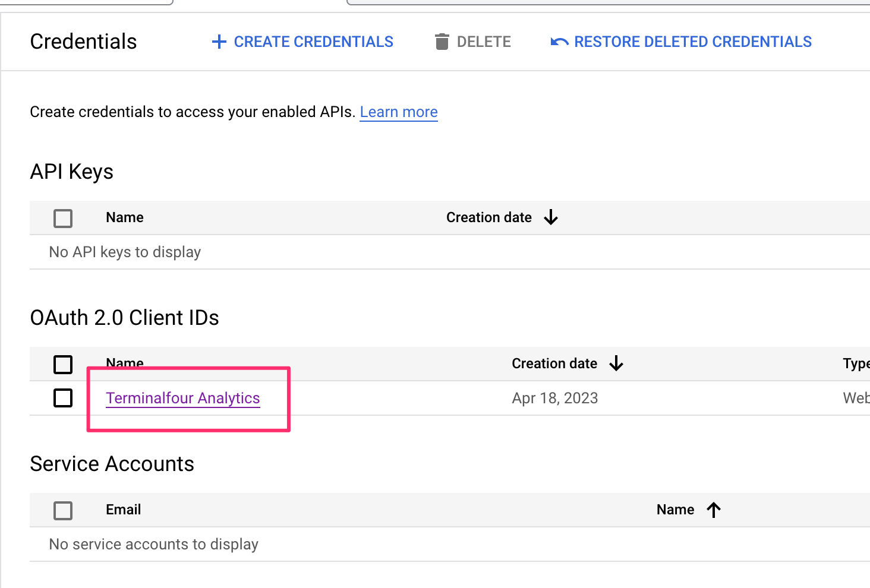Click the Type column header in OAuth table

pyautogui.click(x=856, y=363)
